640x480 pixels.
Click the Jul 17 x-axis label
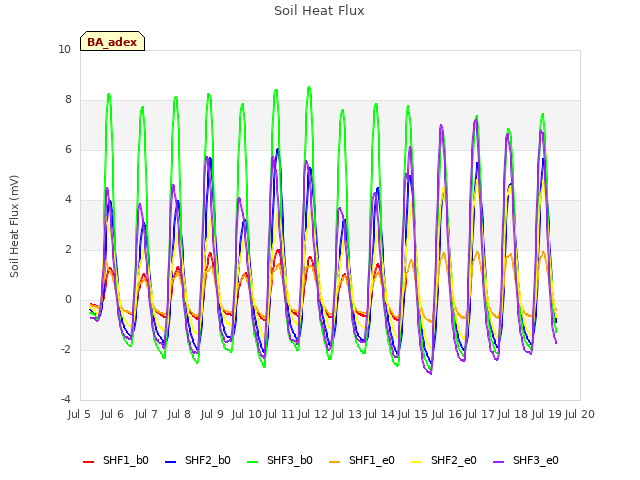pyautogui.click(x=480, y=414)
